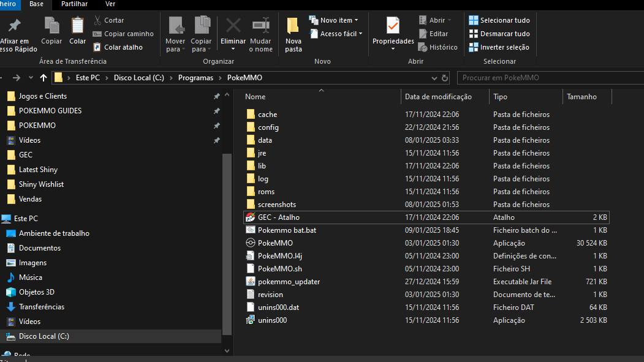Open Propriedades from the ribbon
644x362 pixels.
(393, 33)
